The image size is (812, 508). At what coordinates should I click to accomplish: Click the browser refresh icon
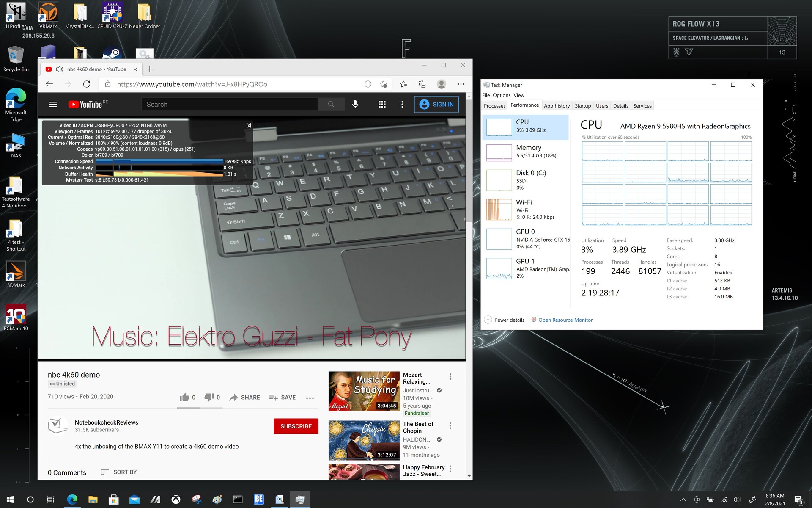[87, 84]
